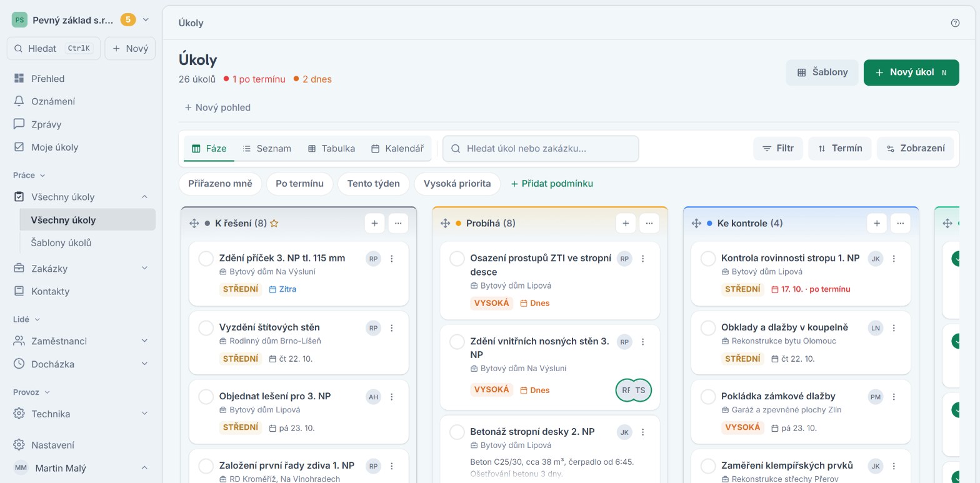Screen dimensions: 980x483
Task: Click the LN avatar on Obklady a dlažby
Action: click(x=876, y=328)
